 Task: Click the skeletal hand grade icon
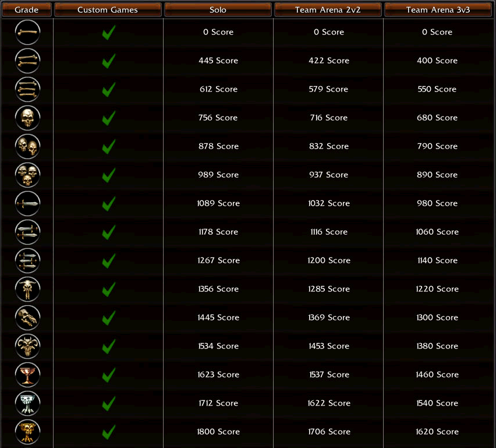[27, 318]
